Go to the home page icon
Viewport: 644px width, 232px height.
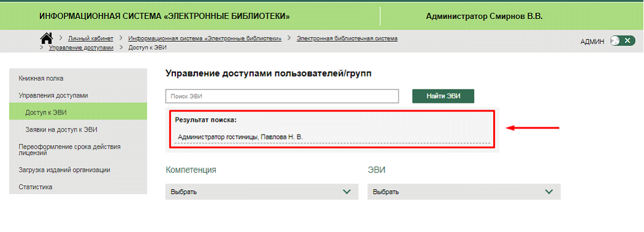[47, 38]
